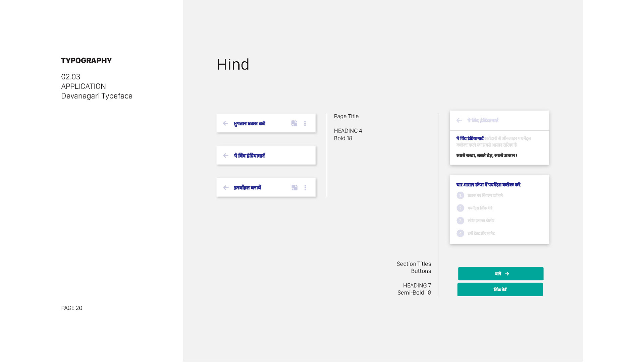The width and height of the screenshot is (644, 362).
Task: Click faded back arrow in right mockup card
Action: pyautogui.click(x=459, y=120)
